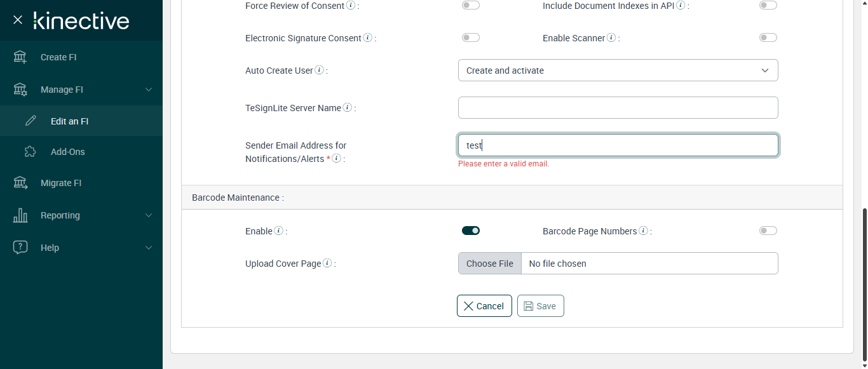Turn on Barcode Page Numbers switch
The height and width of the screenshot is (369, 868).
(x=768, y=231)
